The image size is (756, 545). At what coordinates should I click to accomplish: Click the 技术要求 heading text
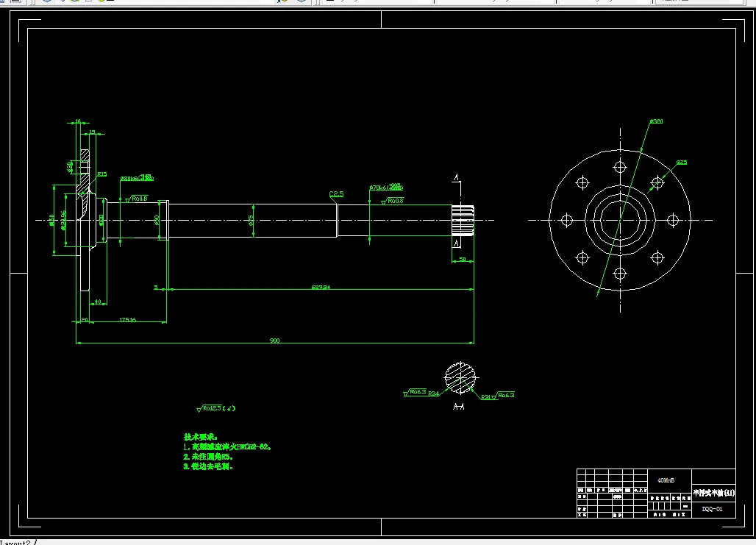click(x=201, y=437)
